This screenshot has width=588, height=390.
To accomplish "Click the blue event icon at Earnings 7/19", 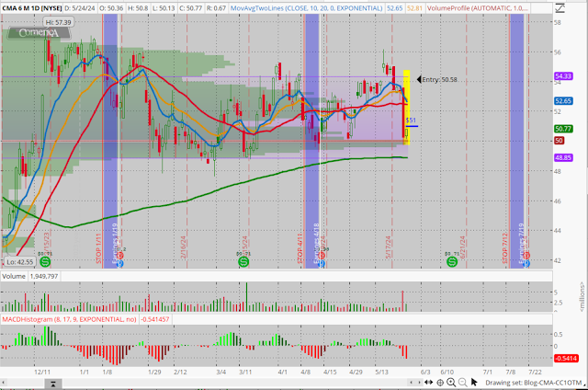I will [x=526, y=264].
